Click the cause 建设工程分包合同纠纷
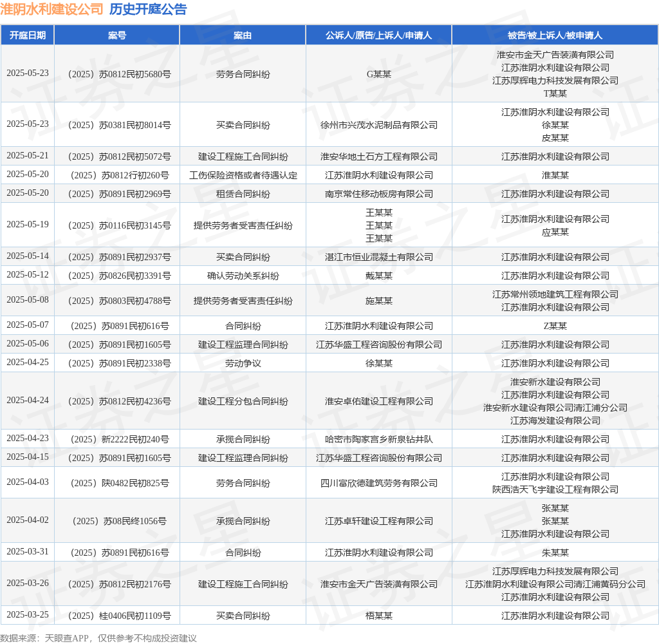This screenshot has width=659, height=644. (x=243, y=401)
